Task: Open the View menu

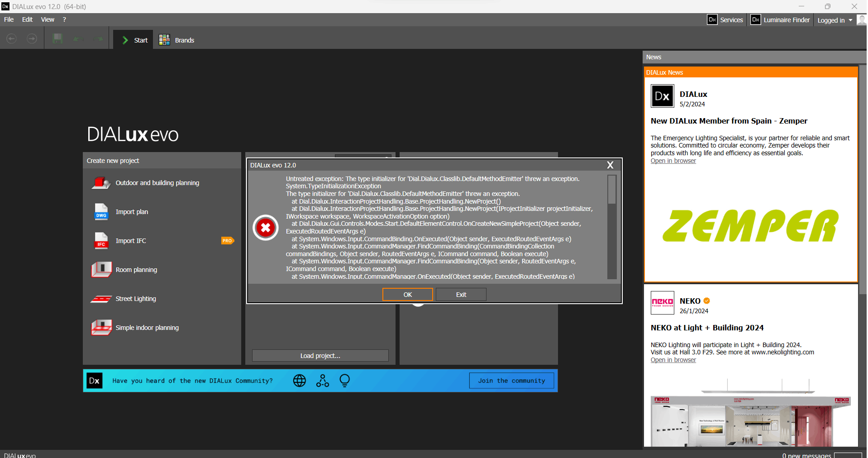Action: coord(48,19)
